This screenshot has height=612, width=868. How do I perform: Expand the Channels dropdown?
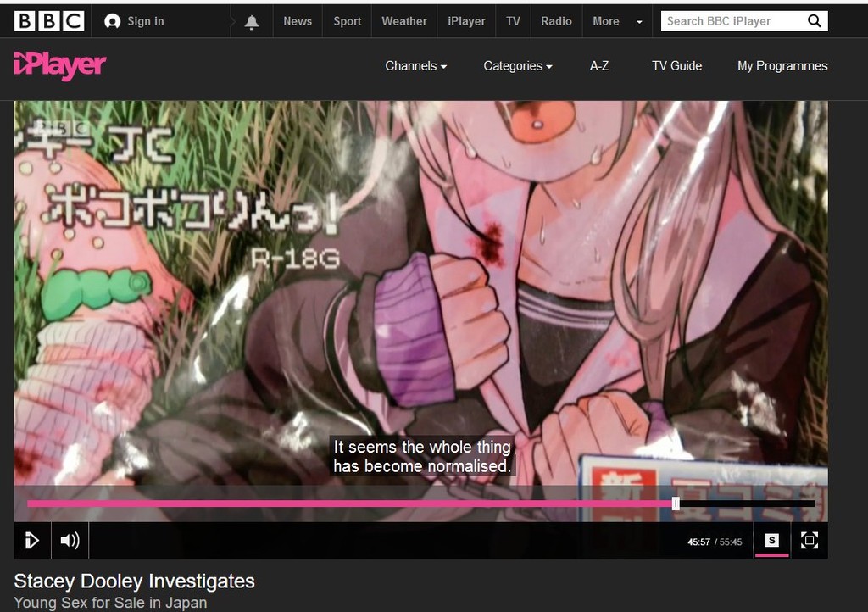(x=415, y=66)
